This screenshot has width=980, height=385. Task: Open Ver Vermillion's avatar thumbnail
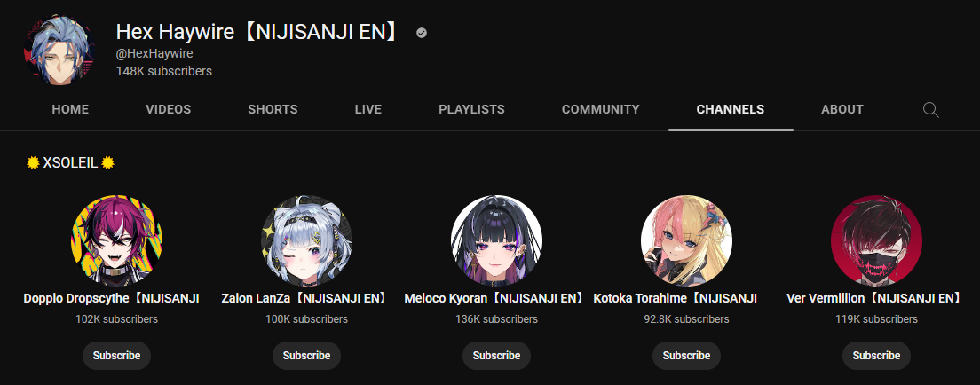(x=876, y=241)
